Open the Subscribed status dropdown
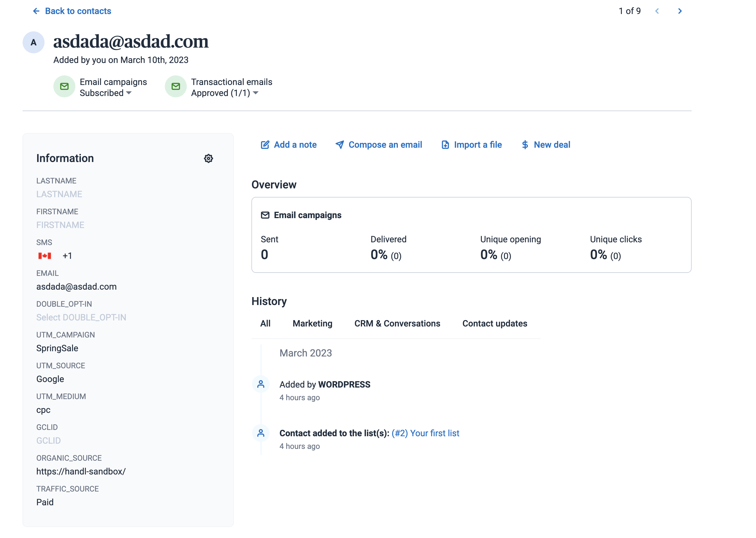756x538 pixels. click(x=106, y=93)
